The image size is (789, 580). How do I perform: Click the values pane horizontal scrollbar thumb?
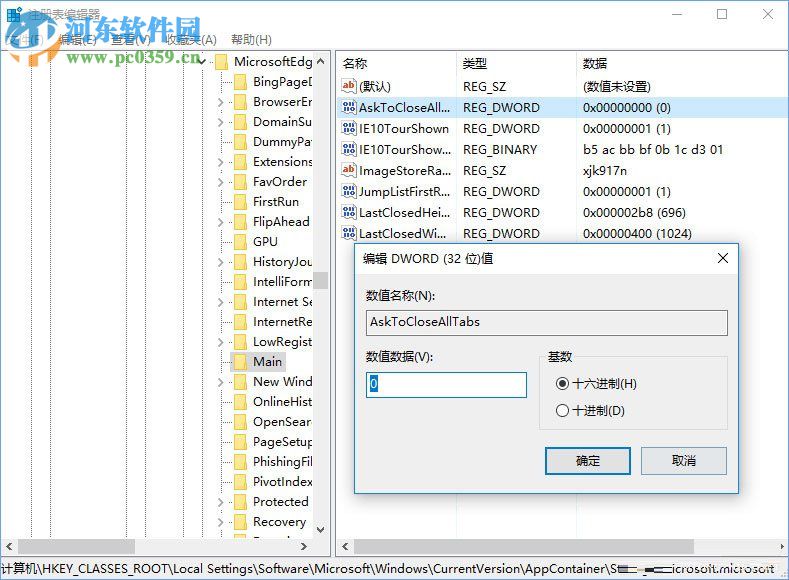point(523,546)
